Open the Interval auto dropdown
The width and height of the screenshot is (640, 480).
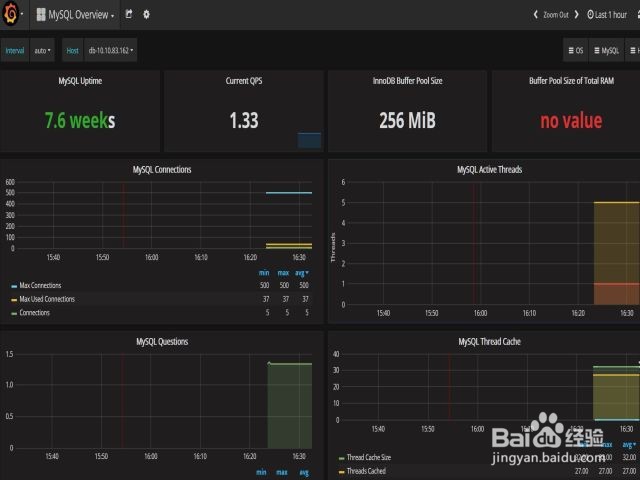42,51
